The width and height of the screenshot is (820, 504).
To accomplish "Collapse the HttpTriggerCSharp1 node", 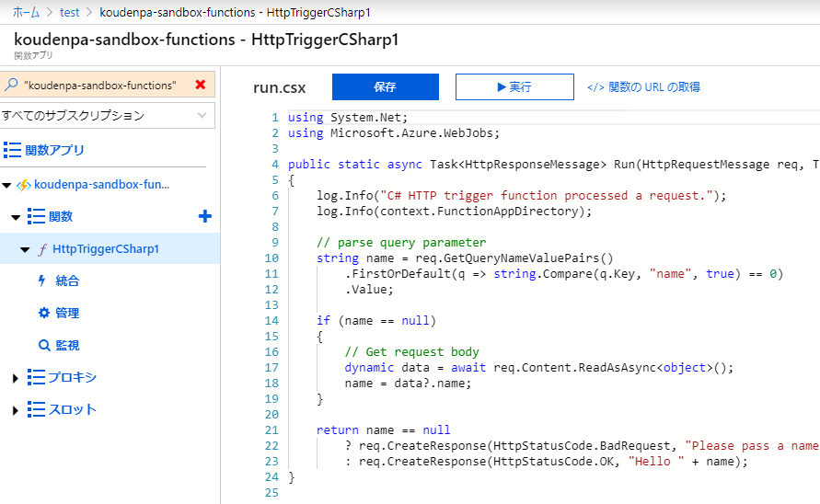I will [25, 249].
